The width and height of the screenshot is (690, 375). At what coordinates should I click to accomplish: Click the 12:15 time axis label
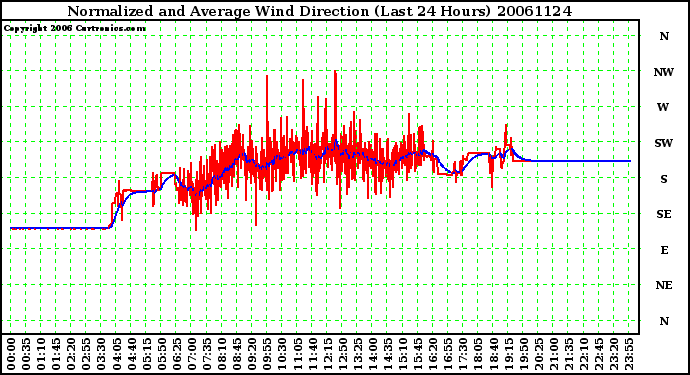328,354
